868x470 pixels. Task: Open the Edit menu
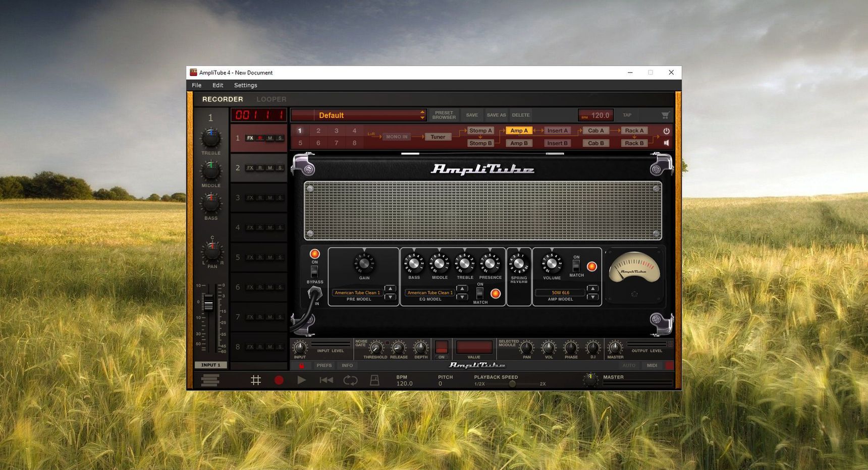(218, 85)
